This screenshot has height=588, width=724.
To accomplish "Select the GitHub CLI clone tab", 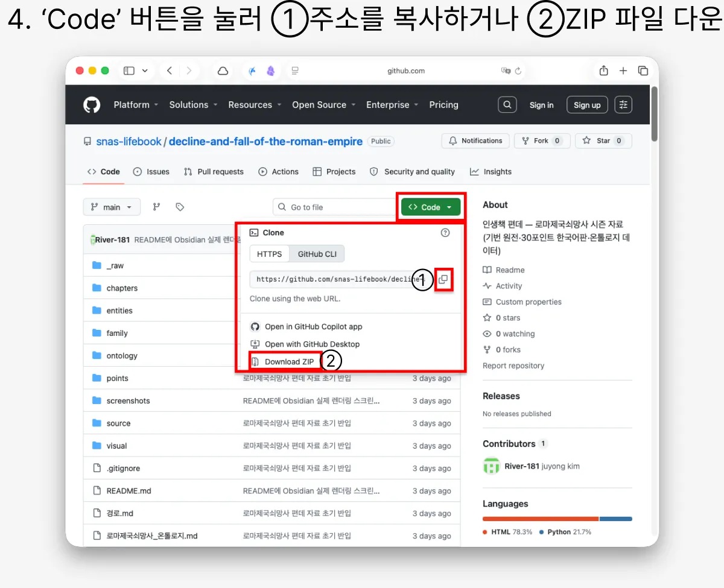I will click(x=317, y=254).
